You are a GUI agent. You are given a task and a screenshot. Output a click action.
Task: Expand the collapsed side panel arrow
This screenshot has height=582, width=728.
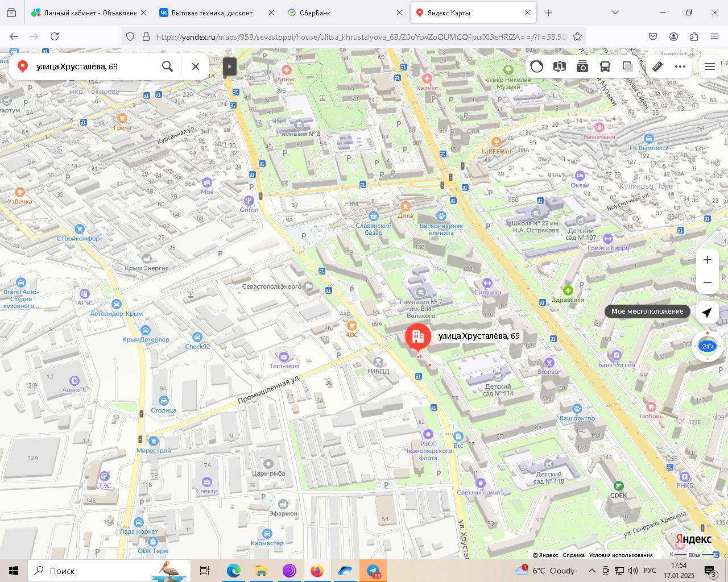[x=229, y=66]
